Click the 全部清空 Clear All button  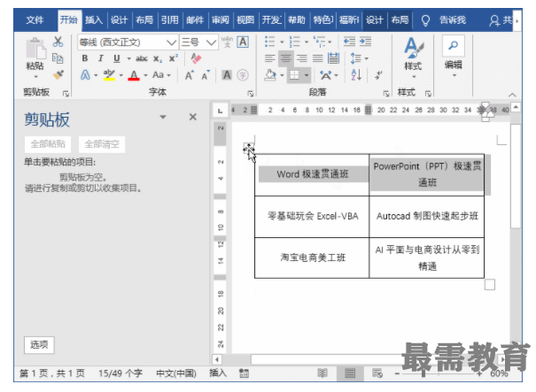[x=102, y=144]
